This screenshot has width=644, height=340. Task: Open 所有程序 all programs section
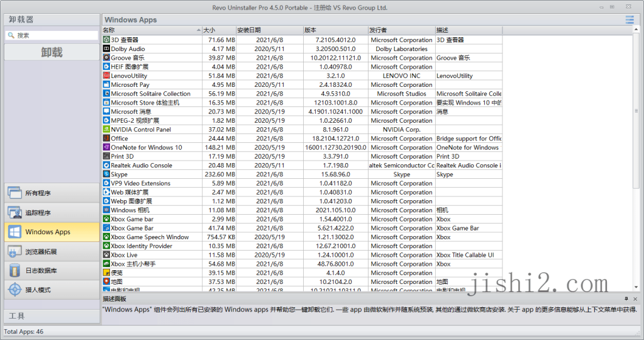tap(52, 193)
